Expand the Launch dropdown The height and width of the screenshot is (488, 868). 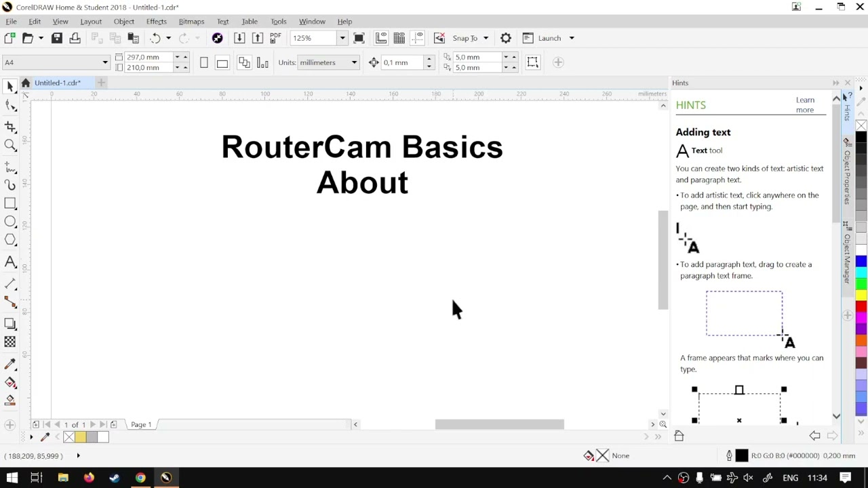coord(572,38)
